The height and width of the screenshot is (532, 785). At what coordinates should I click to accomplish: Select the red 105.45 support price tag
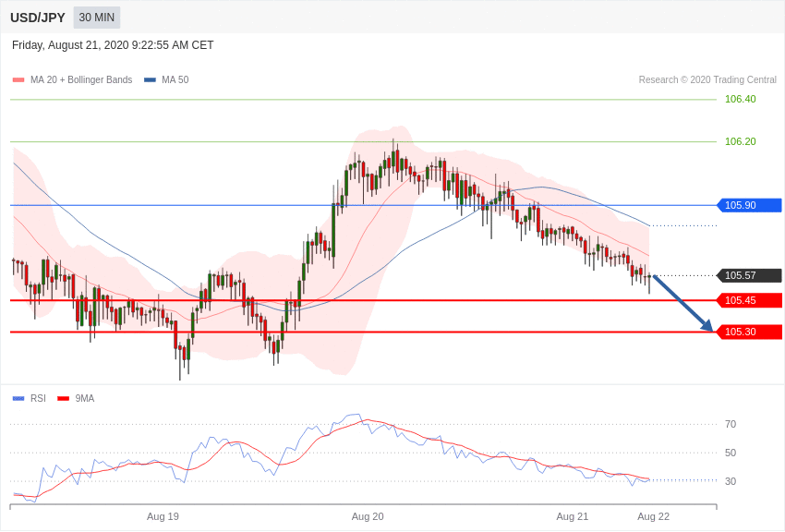749,300
